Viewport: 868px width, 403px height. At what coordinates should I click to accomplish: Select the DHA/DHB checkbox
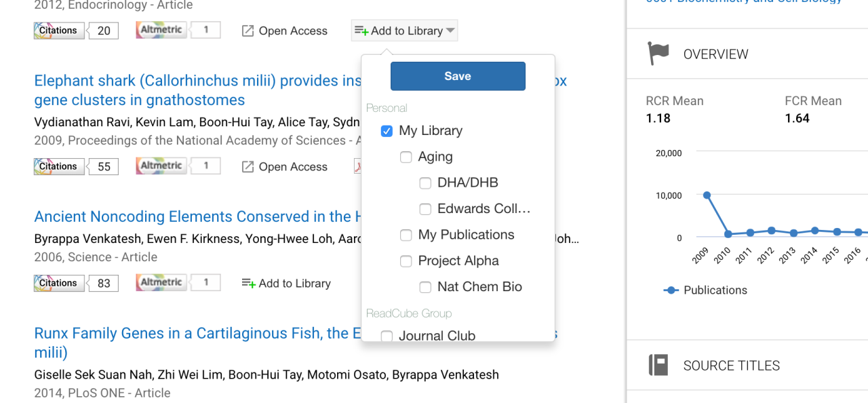[425, 183]
